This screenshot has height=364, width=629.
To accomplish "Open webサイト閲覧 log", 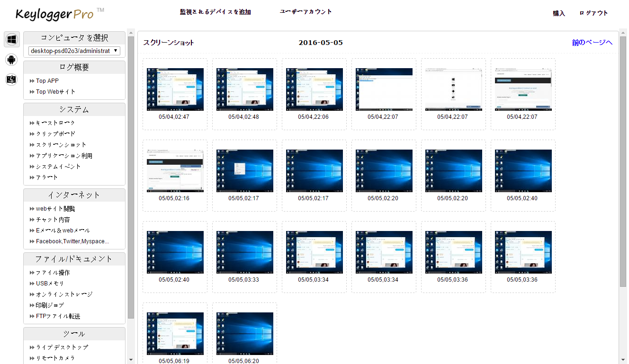I will pyautogui.click(x=55, y=209).
